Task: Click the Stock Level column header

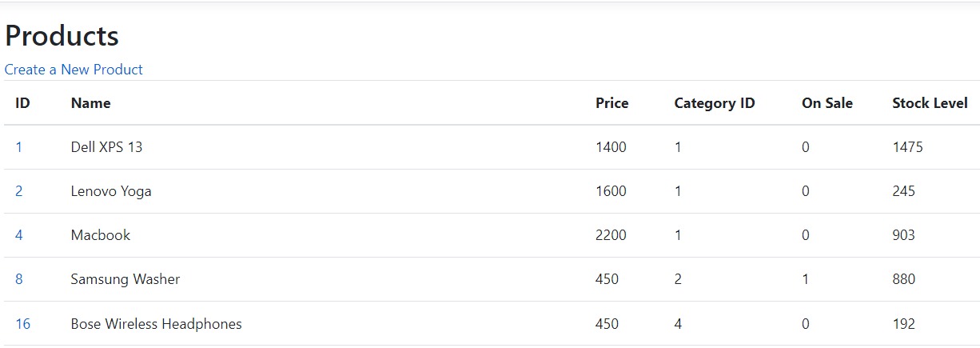Action: [930, 103]
